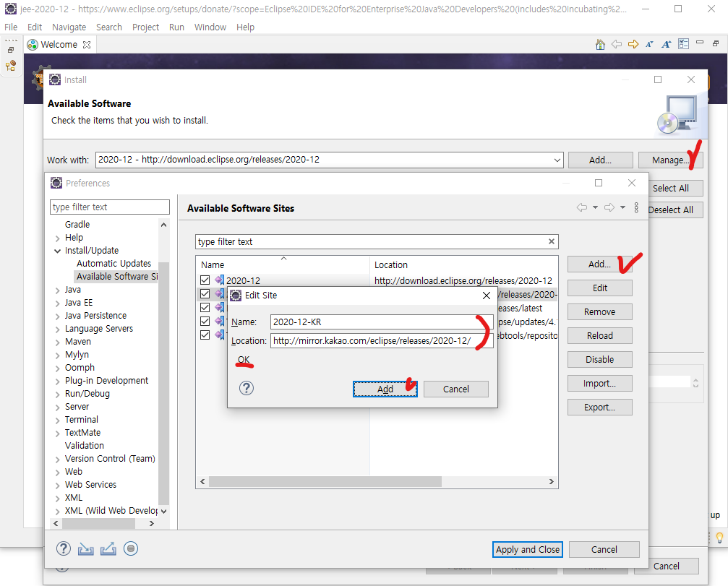Click Add button in Edit Site dialog
The width and height of the screenshot is (728, 586).
pyautogui.click(x=385, y=389)
